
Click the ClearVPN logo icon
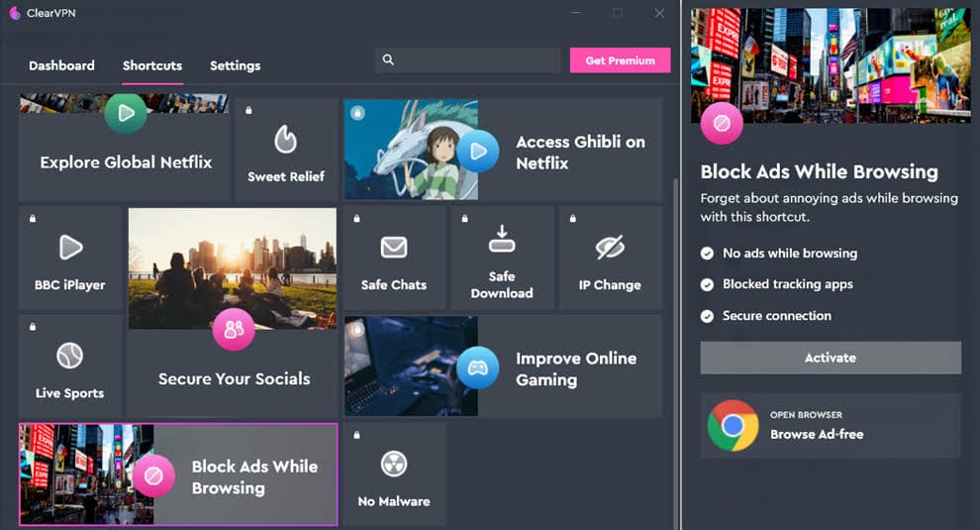coord(15,13)
